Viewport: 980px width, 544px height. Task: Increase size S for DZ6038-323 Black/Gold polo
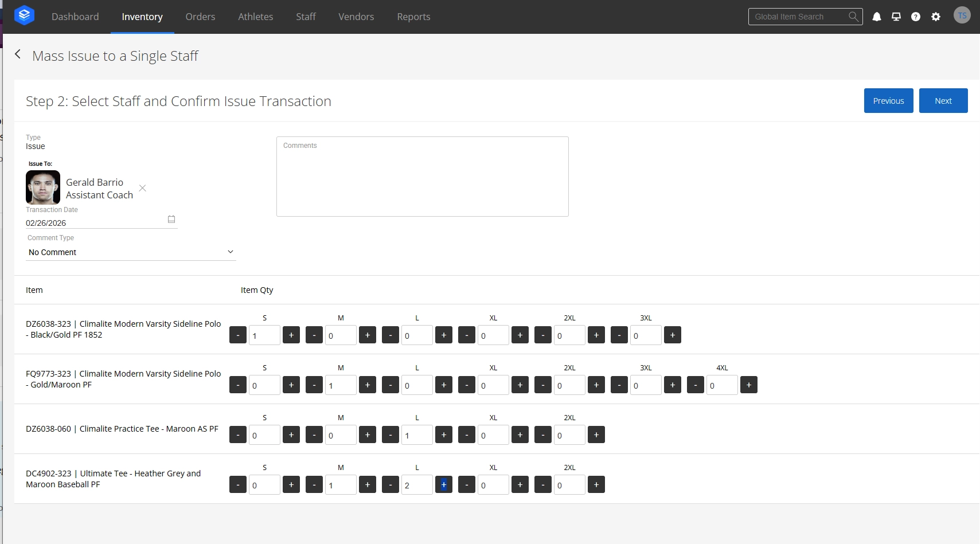pos(291,335)
